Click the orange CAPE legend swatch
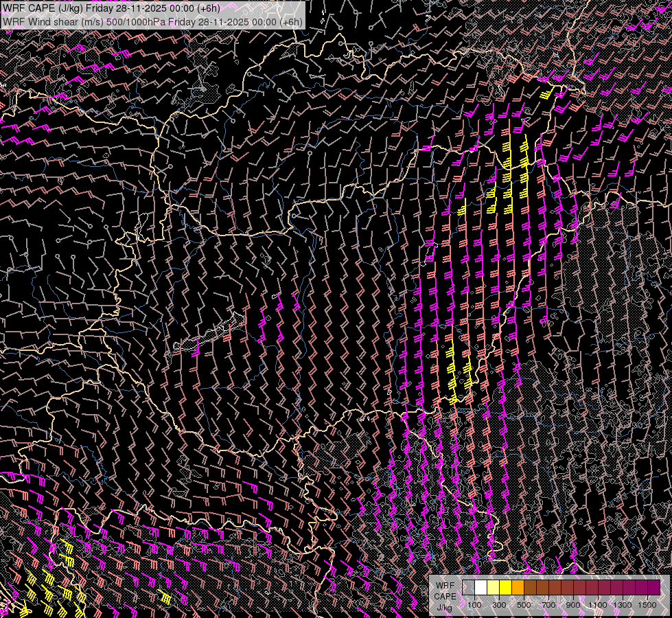 (x=518, y=588)
